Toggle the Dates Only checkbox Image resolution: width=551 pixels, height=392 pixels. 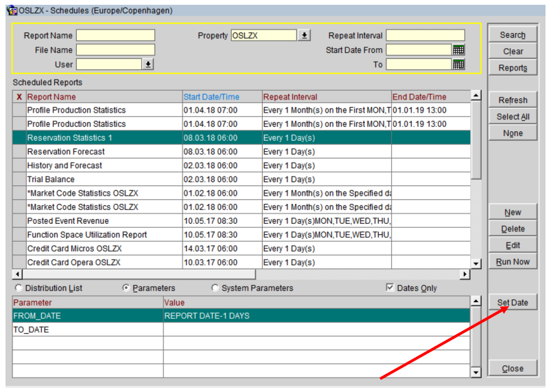point(390,288)
